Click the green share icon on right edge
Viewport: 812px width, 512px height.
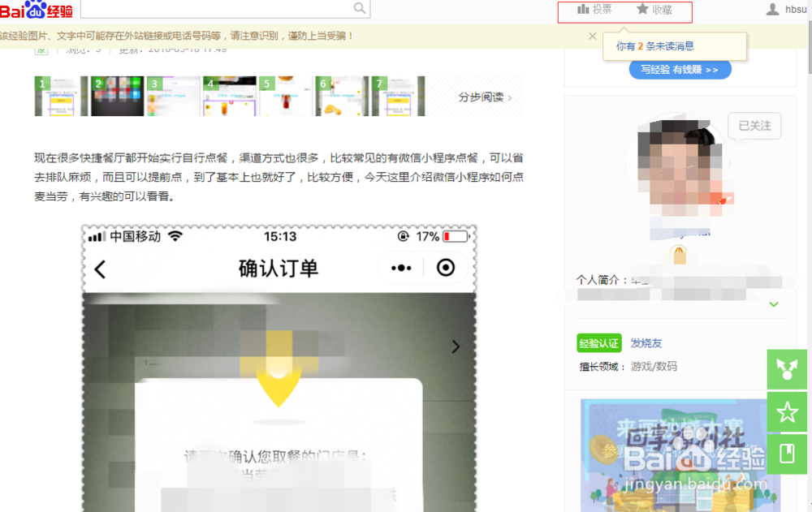(786, 369)
